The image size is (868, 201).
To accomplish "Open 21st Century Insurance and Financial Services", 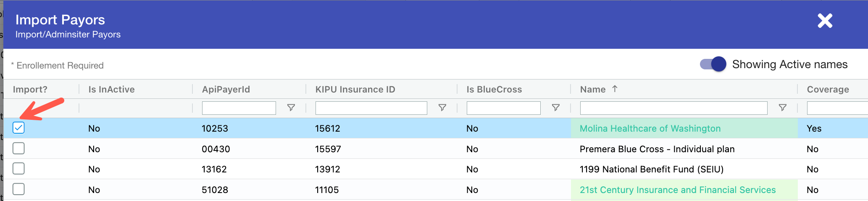I will click(677, 190).
